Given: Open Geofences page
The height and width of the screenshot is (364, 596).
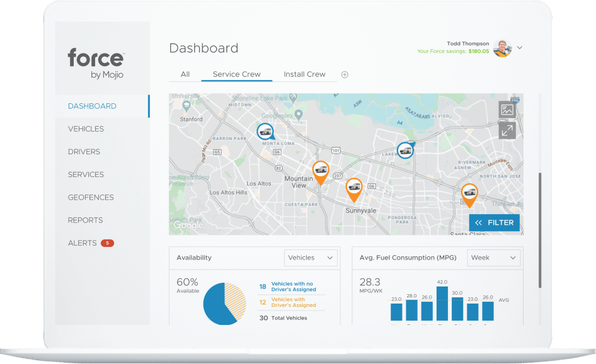Looking at the screenshot, I should pos(91,197).
